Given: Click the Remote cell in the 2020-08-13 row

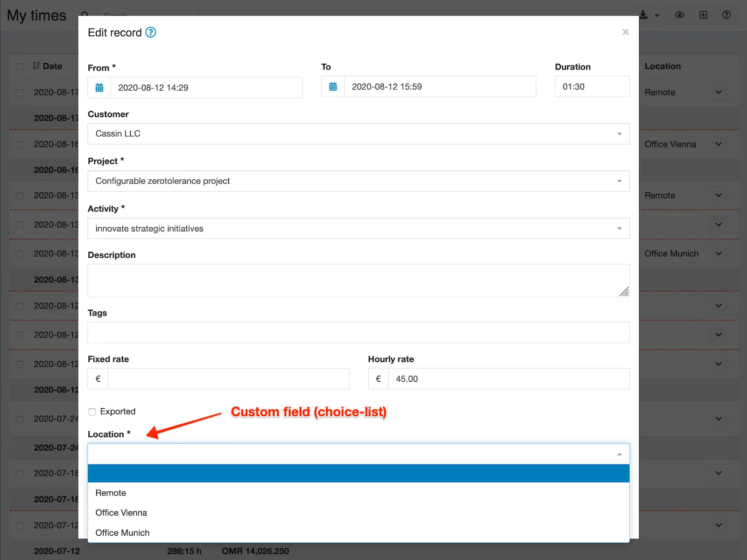Looking at the screenshot, I should (660, 196).
